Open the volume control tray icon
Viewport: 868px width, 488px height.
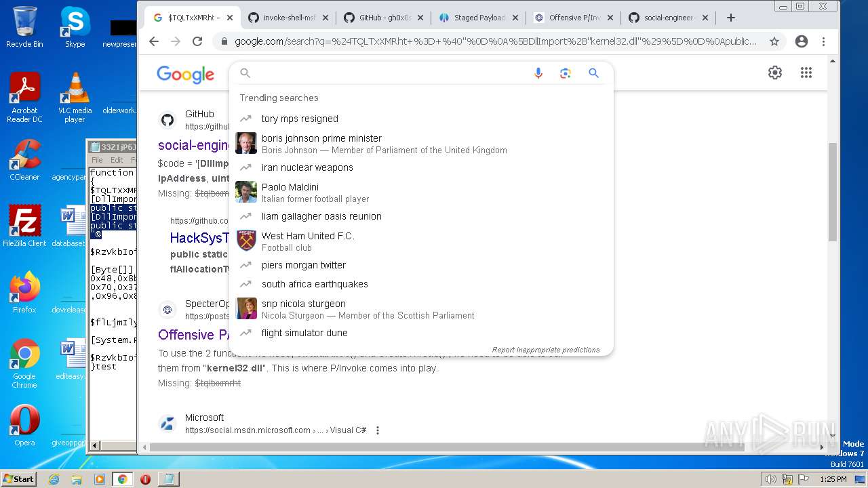tap(771, 479)
